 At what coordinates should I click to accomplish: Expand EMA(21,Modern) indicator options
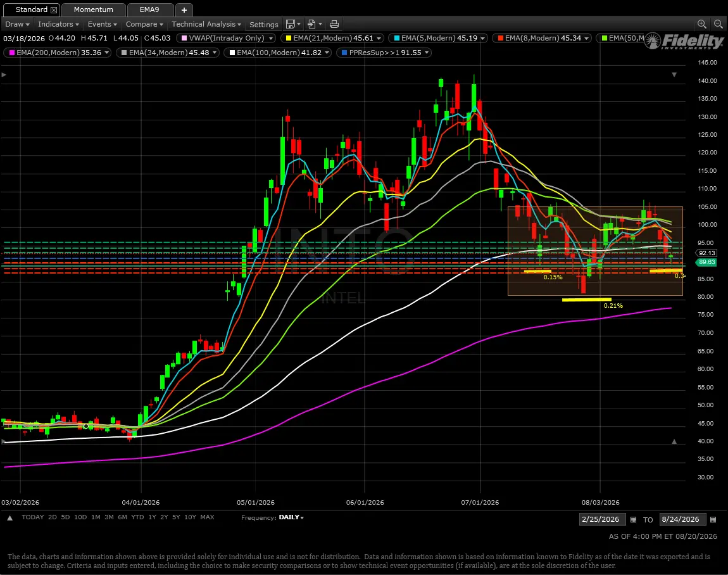pos(379,38)
